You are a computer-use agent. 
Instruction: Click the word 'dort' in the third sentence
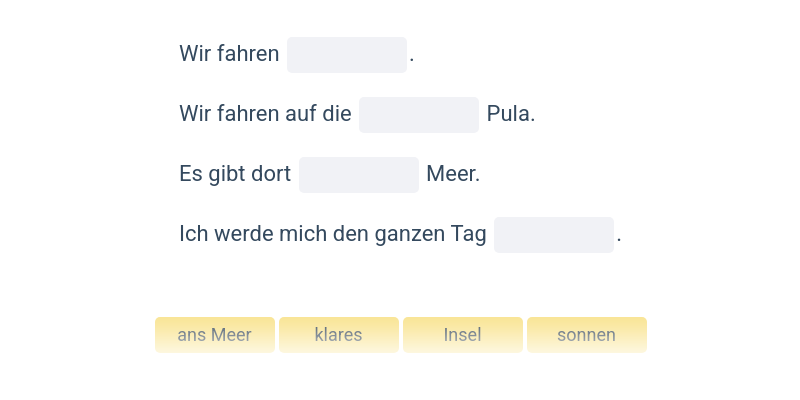click(270, 175)
